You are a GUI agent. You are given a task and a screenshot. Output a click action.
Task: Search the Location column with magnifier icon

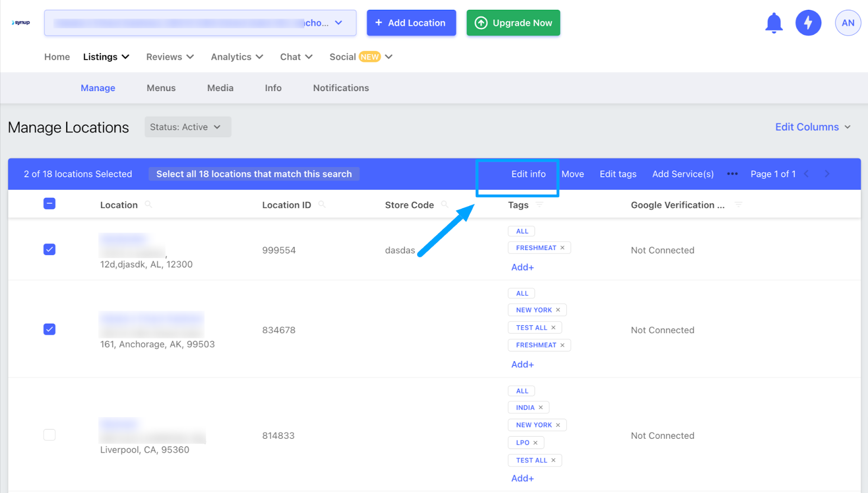click(x=148, y=204)
